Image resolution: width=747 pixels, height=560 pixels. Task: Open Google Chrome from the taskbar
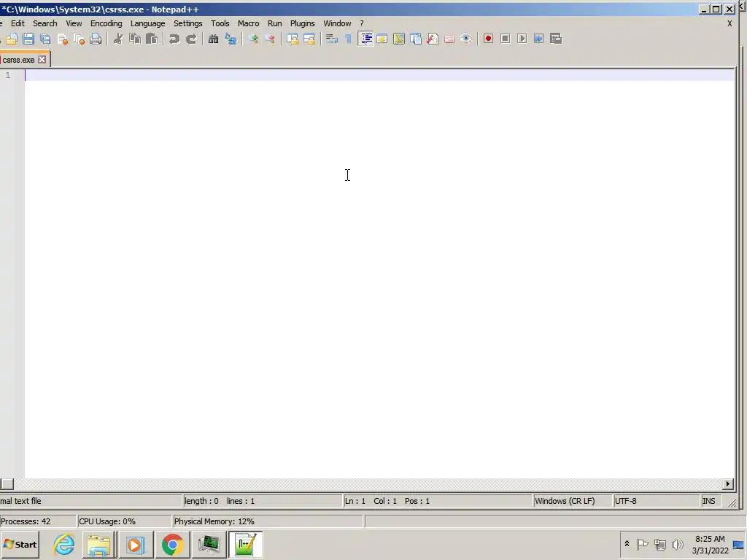pyautogui.click(x=172, y=544)
